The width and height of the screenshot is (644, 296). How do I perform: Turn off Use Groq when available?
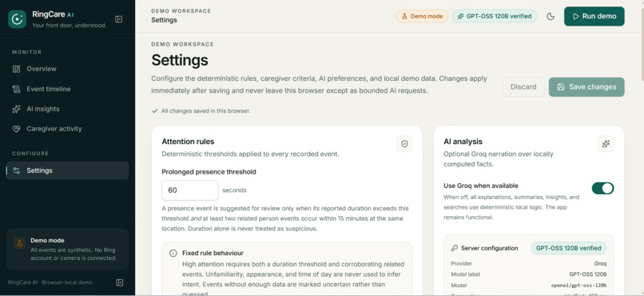602,188
